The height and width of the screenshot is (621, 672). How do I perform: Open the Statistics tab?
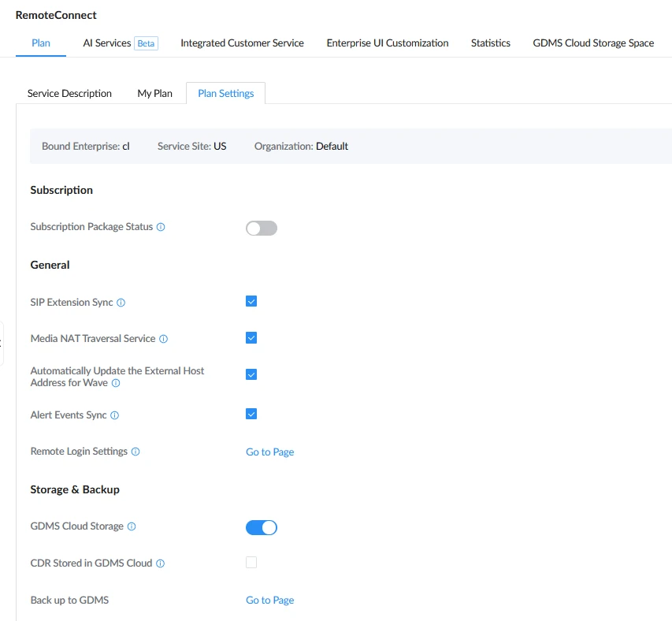point(491,43)
